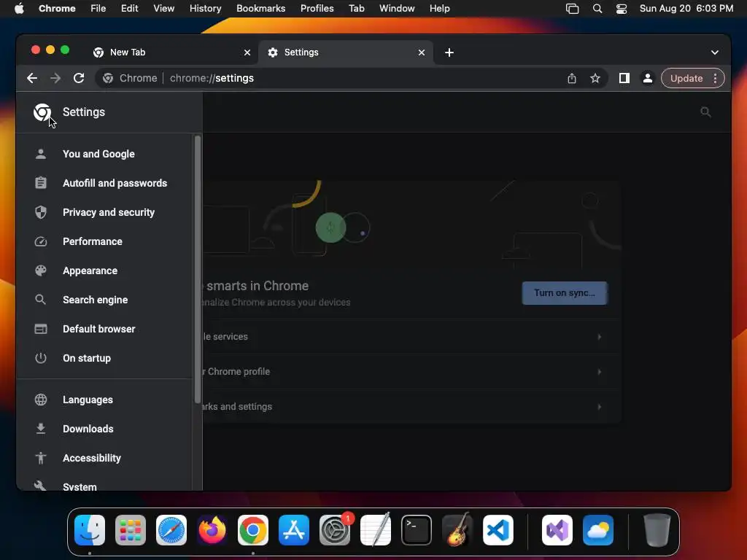
Task: Open the Apple menu
Action: 19,9
